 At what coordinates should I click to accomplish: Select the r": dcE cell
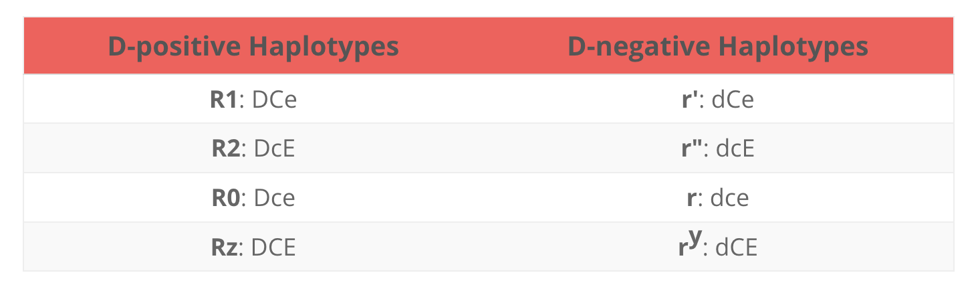click(x=718, y=149)
